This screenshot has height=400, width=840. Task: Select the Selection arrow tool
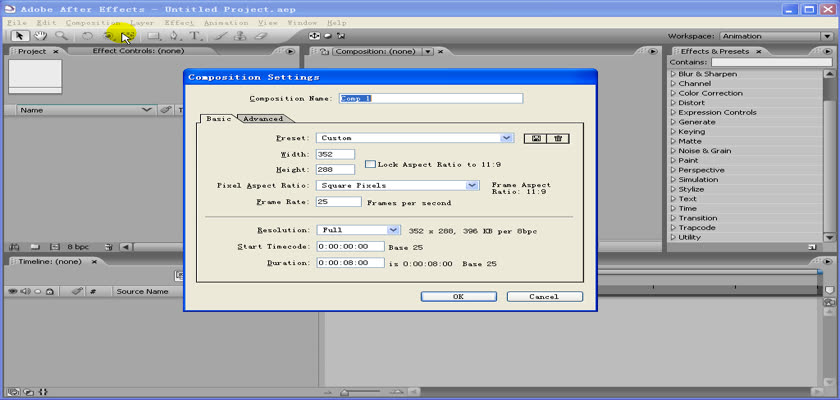point(20,36)
